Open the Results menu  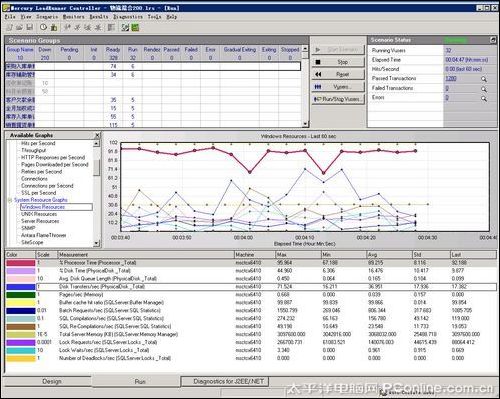pyautogui.click(x=99, y=17)
